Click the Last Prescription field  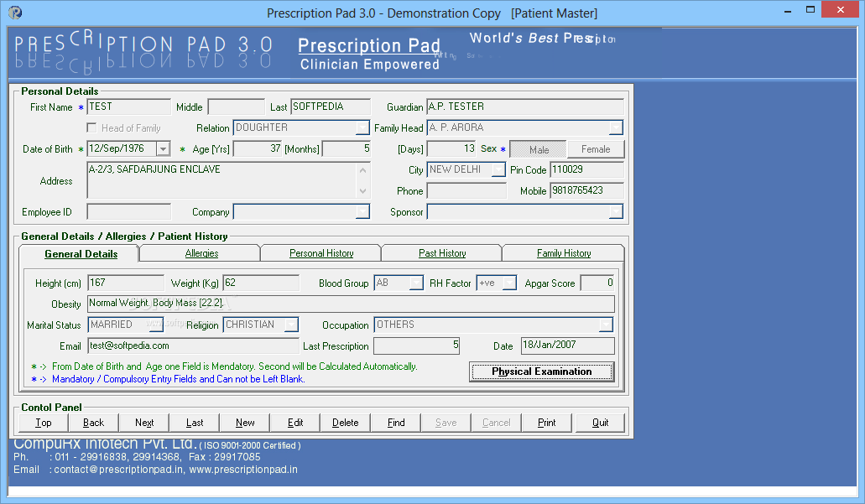point(416,346)
